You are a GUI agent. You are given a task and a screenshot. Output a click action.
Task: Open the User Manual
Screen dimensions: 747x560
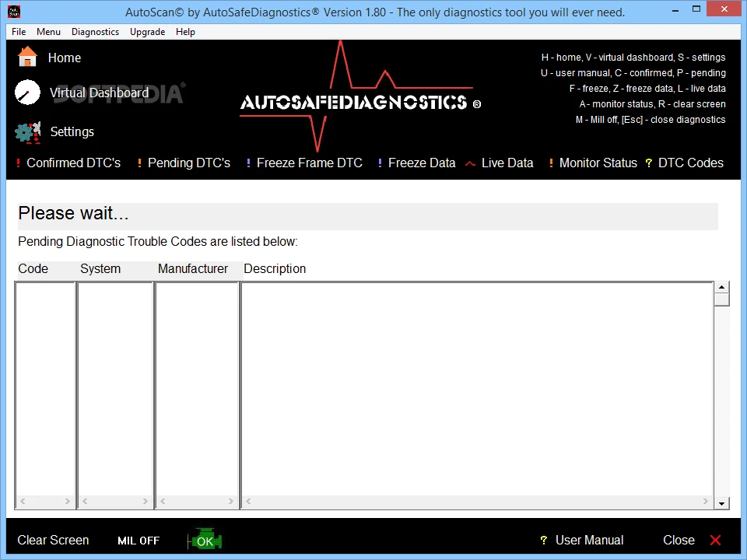(589, 540)
